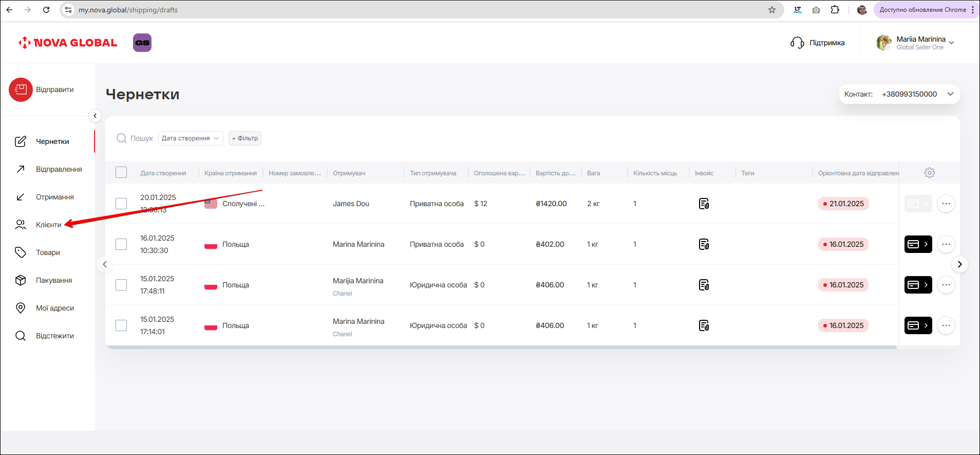Go to Клієнти in sidebar

(48, 225)
